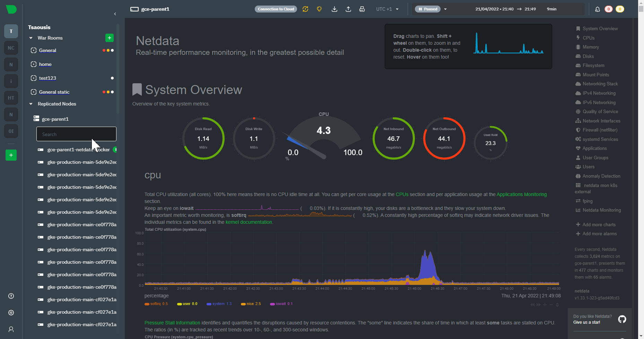The height and width of the screenshot is (339, 644).
Task: Collapse the left sidebar with chevron
Action: click(x=115, y=14)
